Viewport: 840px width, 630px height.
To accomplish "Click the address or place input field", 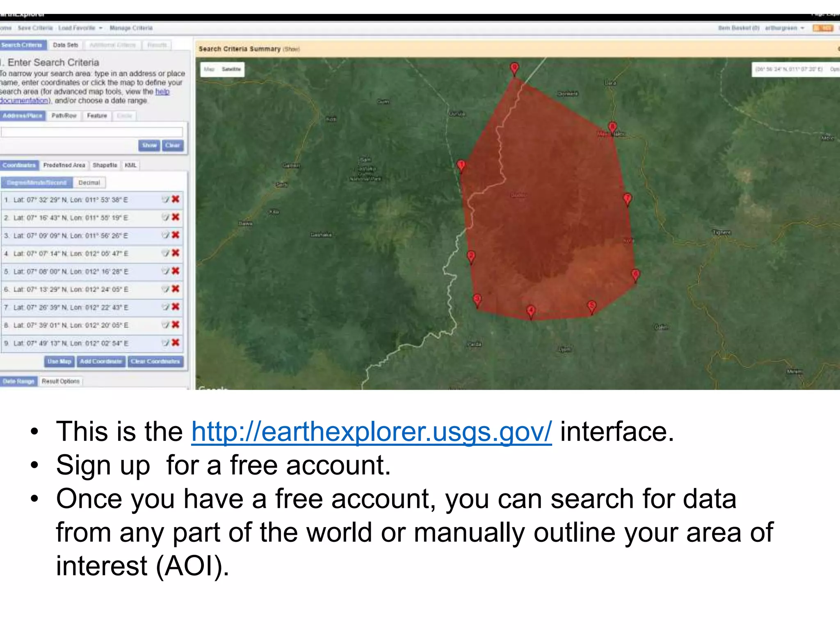I will point(92,132).
